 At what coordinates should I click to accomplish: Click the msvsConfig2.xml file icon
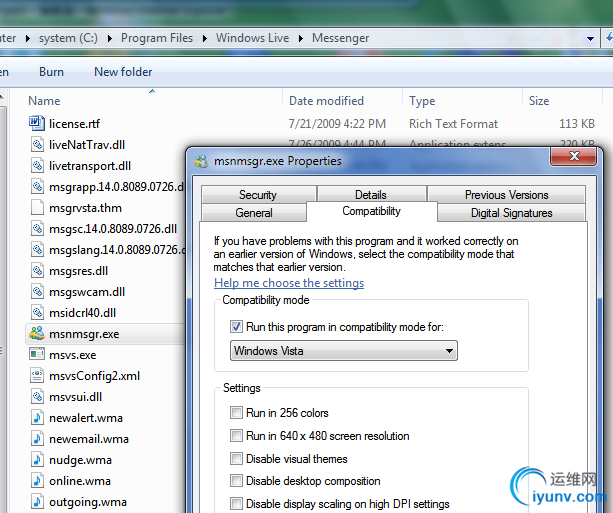[x=37, y=376]
